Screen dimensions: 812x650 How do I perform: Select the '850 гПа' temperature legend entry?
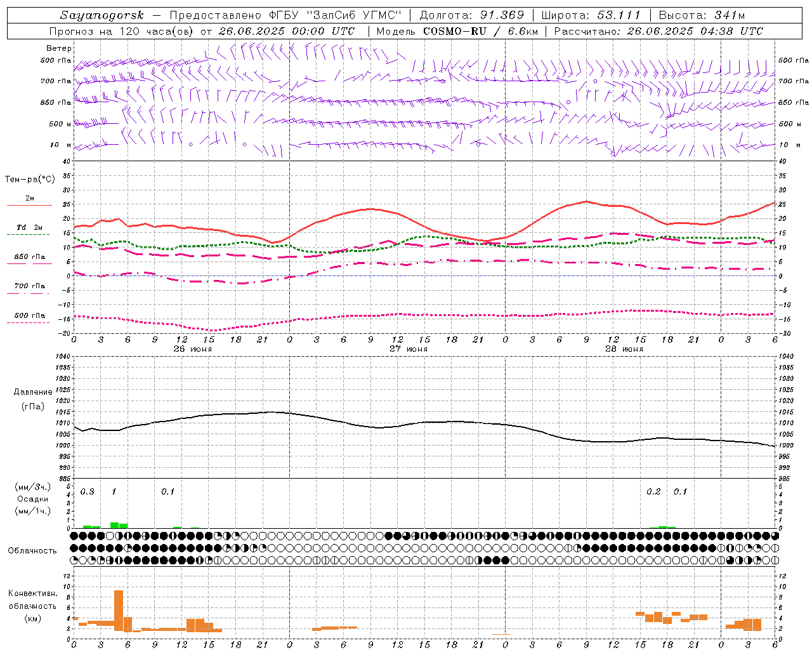point(30,256)
